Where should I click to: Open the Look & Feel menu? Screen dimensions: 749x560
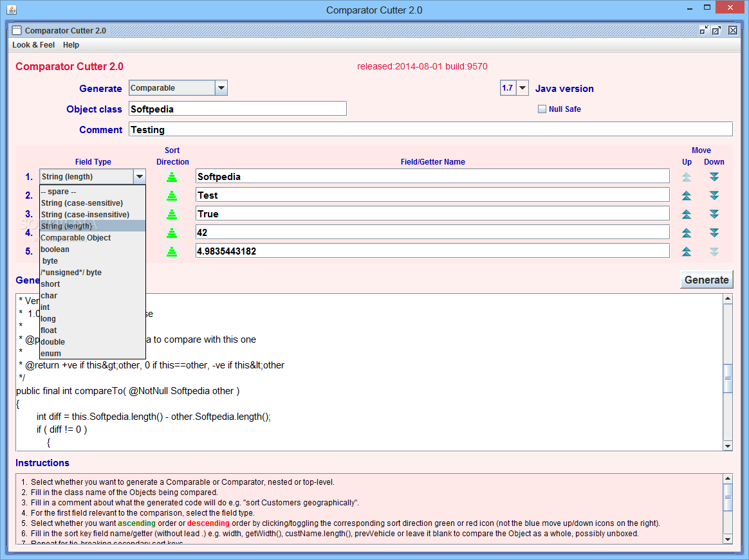click(33, 45)
